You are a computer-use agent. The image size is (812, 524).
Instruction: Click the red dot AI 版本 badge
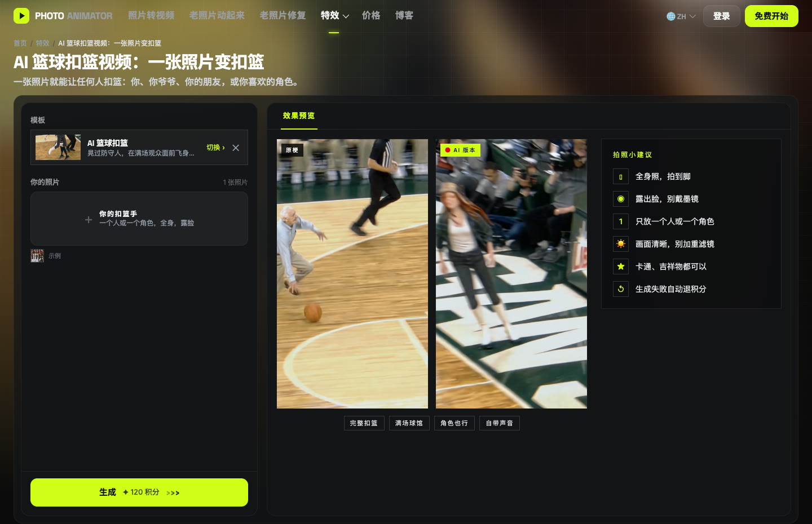click(x=460, y=150)
